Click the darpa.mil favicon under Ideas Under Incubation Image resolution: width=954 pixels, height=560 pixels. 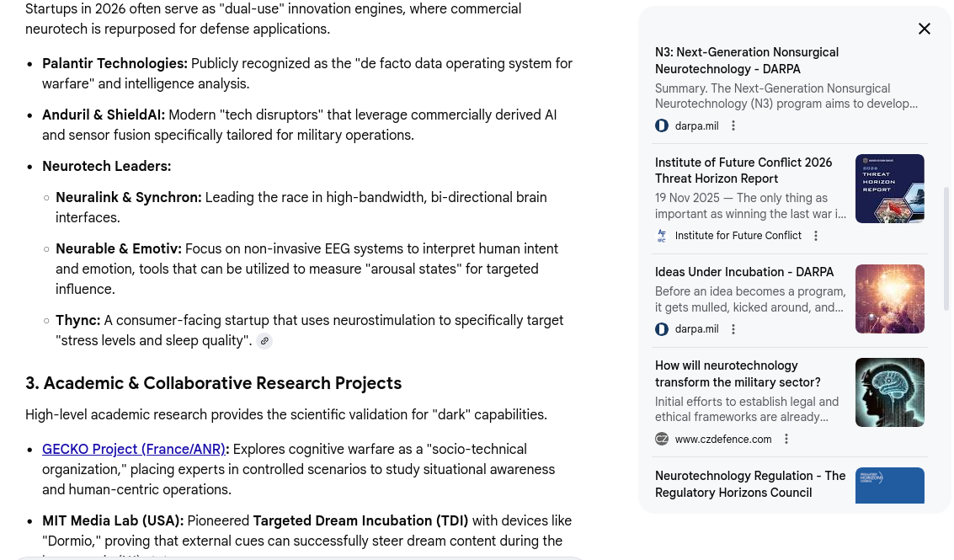point(662,329)
